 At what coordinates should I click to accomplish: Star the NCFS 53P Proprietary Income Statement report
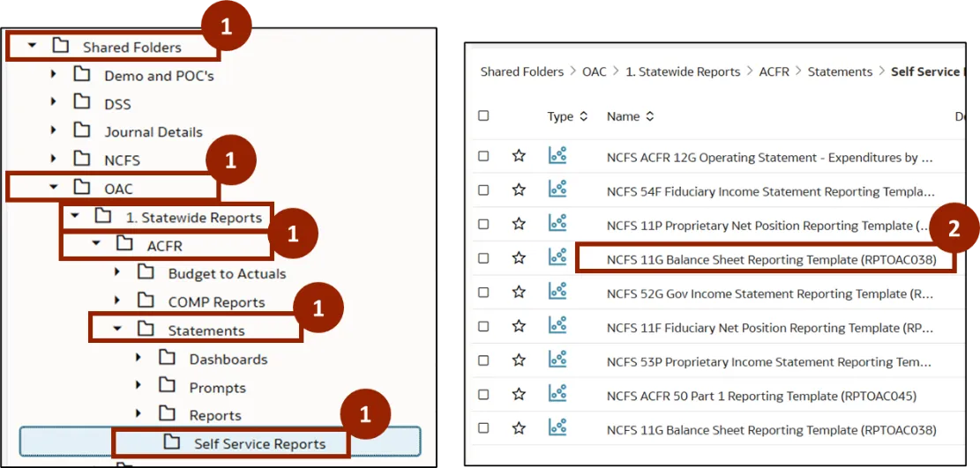click(x=519, y=360)
